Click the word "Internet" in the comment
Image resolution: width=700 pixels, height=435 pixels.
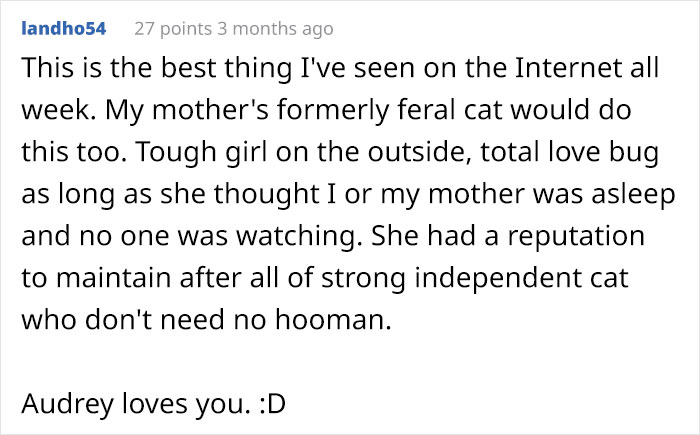pyautogui.click(x=568, y=68)
